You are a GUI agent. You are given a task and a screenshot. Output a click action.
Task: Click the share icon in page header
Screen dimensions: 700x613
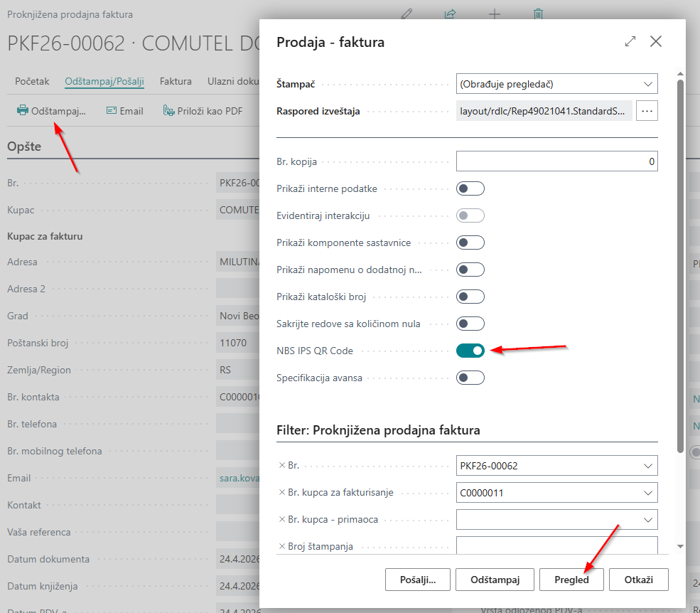coord(450,14)
